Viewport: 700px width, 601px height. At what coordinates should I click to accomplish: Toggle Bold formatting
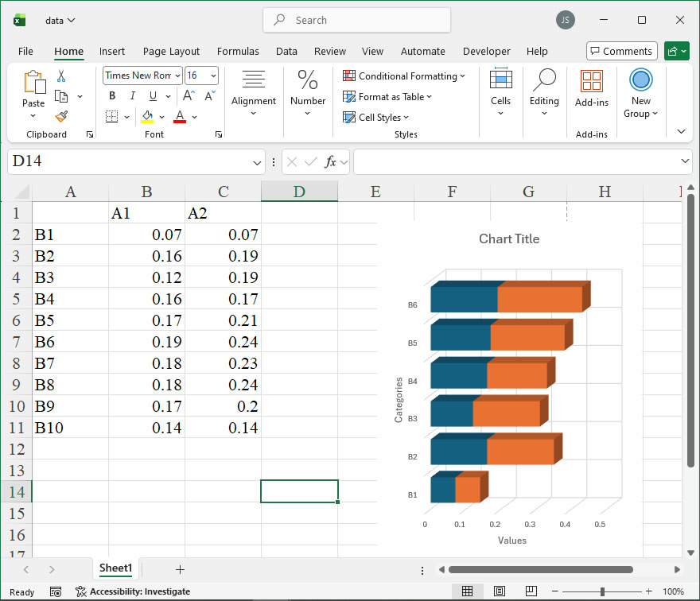[x=112, y=96]
